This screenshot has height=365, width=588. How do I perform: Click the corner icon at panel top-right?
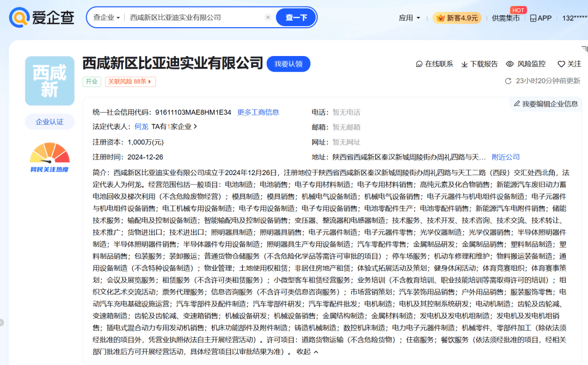pos(585,49)
